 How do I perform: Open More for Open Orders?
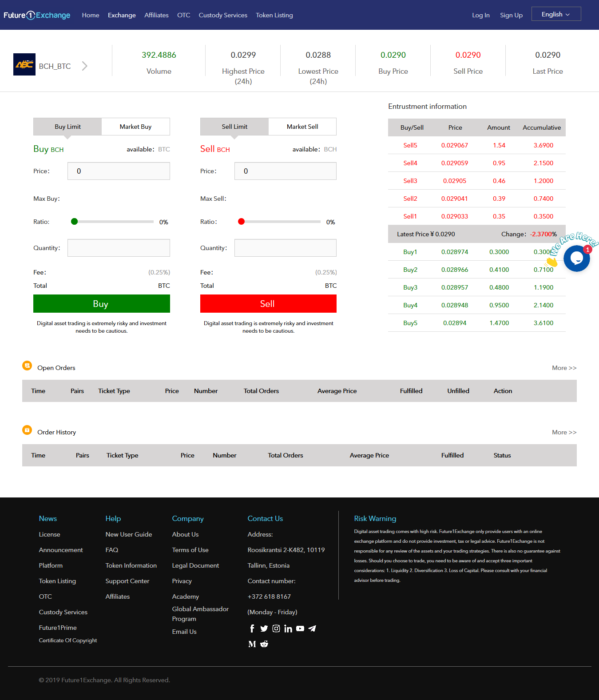[564, 368]
